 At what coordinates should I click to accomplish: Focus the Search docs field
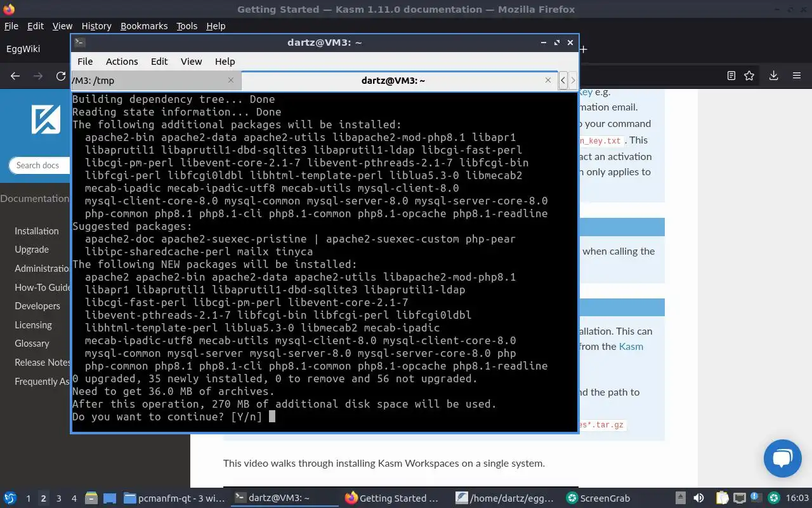click(x=39, y=165)
